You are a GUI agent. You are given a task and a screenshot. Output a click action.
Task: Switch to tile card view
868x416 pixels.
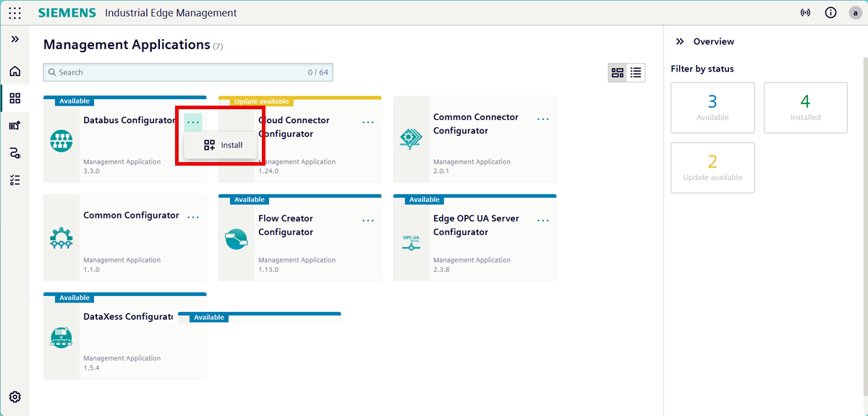pyautogui.click(x=618, y=72)
